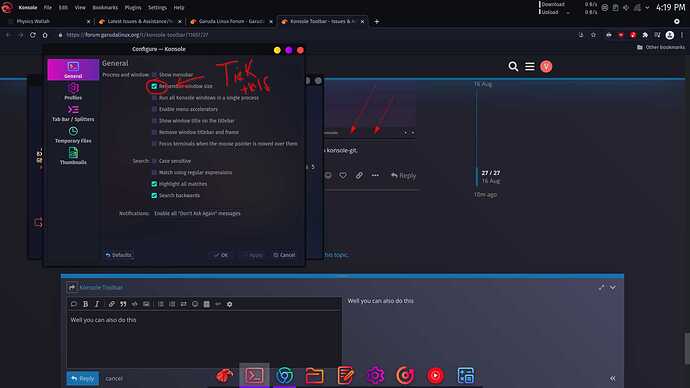Collapse the composer with the down chevron
Image resolution: width=690 pixels, height=388 pixels.
click(613, 288)
